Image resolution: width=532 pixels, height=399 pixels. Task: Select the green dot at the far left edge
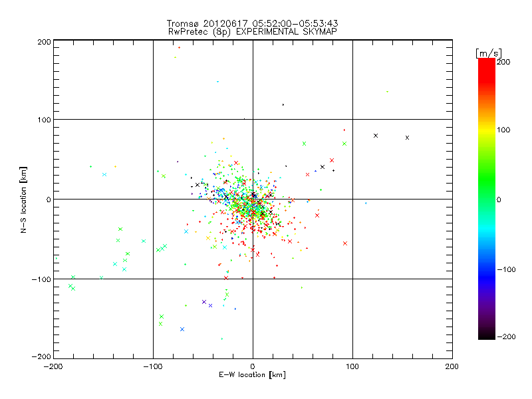[57, 259]
